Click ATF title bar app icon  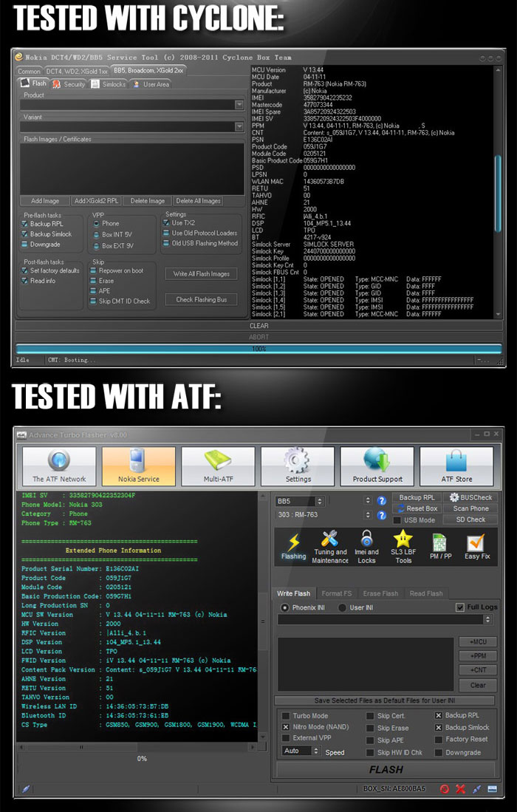point(21,435)
